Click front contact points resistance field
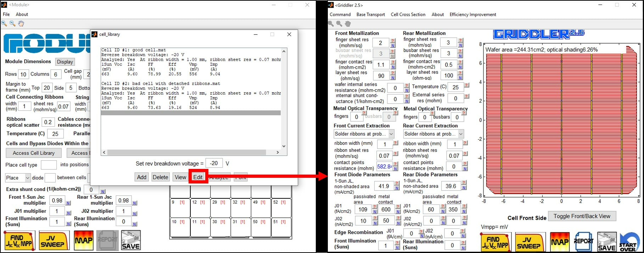Screen dimensions: 644x253 pos(385,166)
